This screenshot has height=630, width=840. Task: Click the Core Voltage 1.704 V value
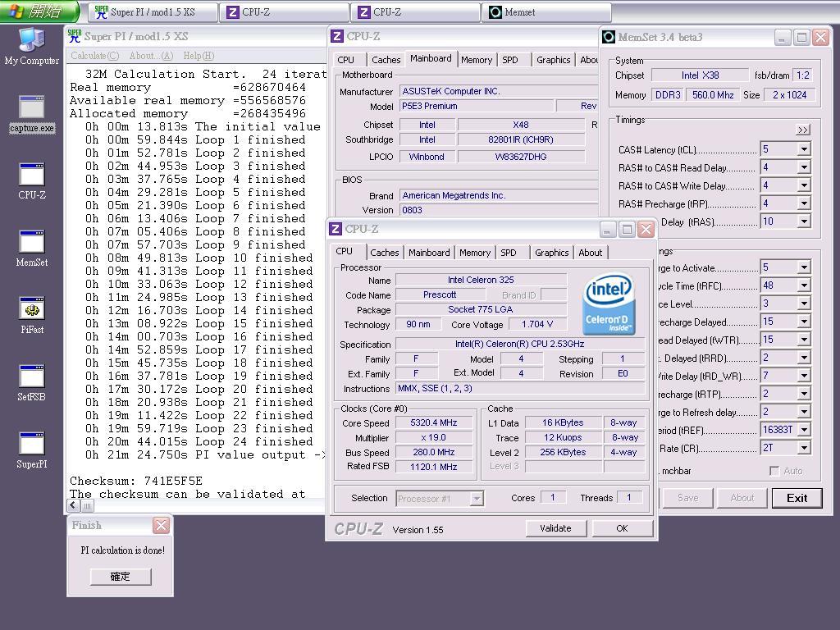(536, 324)
